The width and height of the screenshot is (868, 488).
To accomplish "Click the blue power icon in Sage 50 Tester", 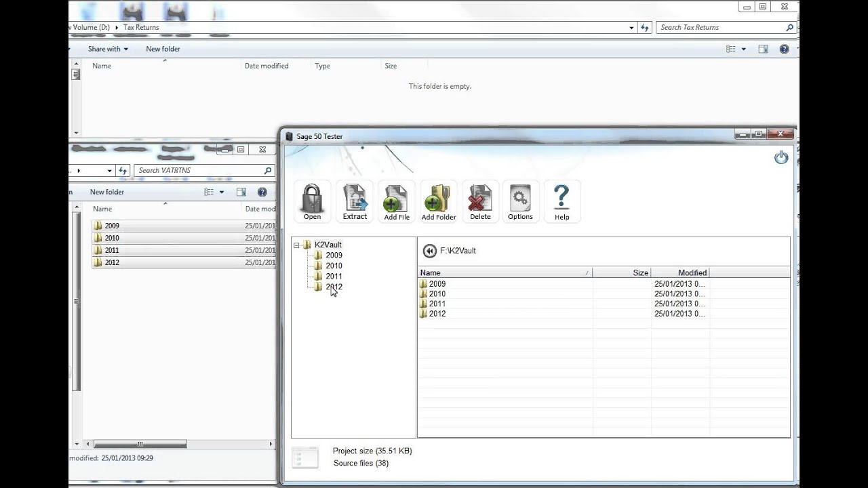I will click(781, 157).
